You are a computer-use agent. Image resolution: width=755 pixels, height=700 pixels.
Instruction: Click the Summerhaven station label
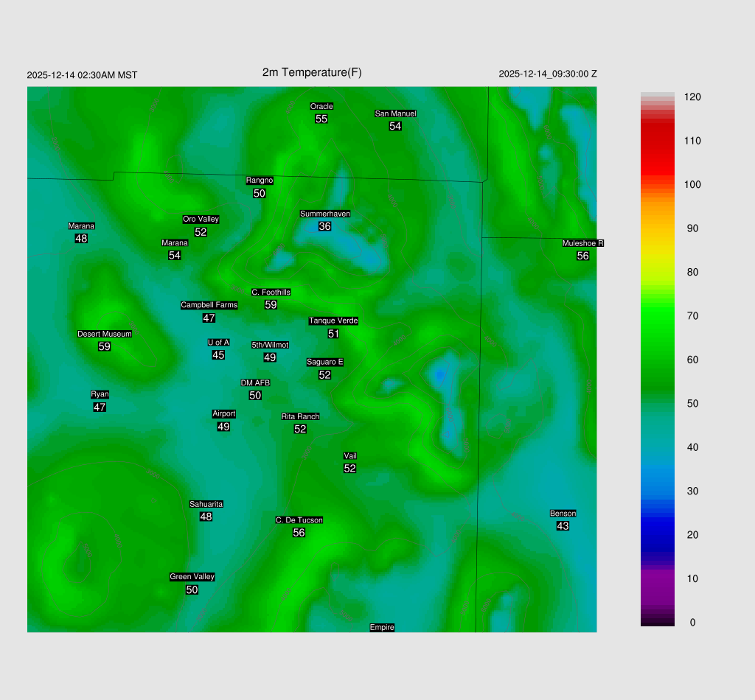(325, 214)
